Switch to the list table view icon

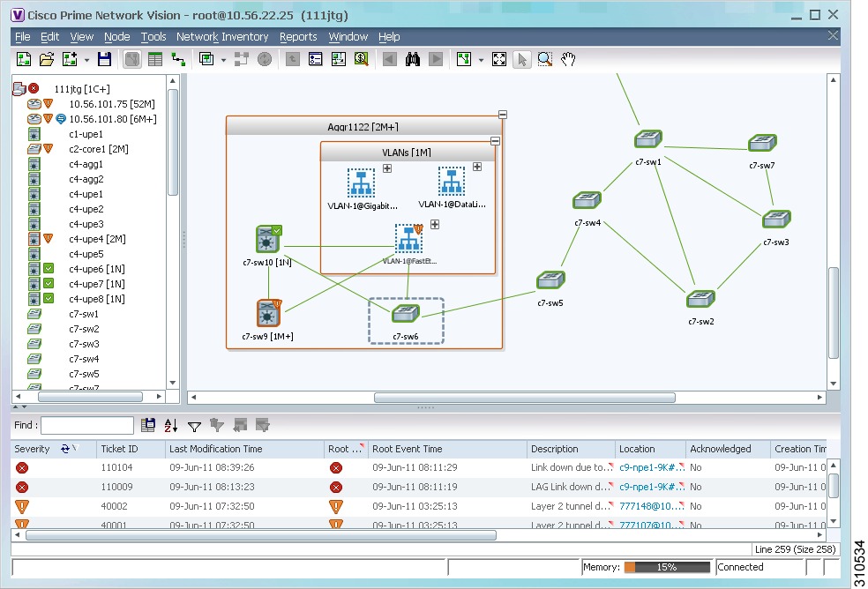pyautogui.click(x=155, y=59)
